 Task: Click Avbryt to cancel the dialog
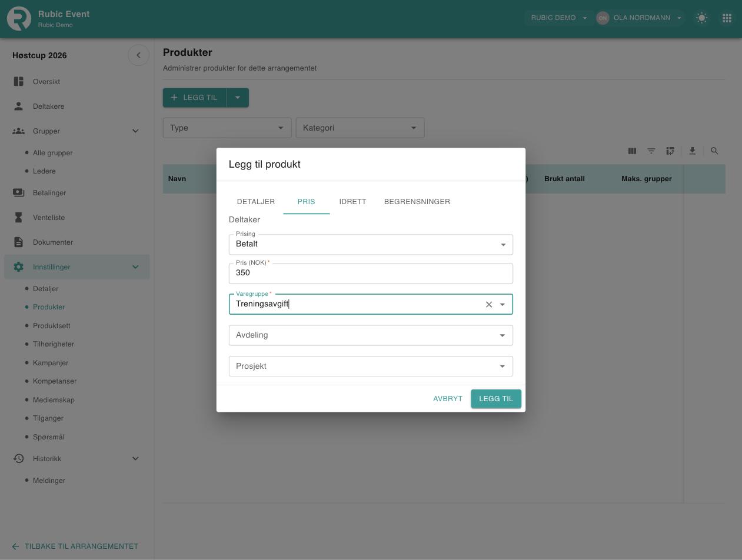[x=448, y=399]
